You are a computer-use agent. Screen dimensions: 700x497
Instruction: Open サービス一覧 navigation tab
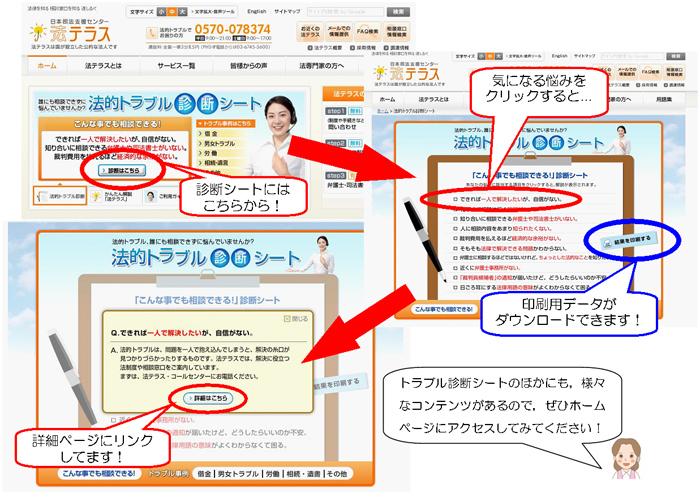tap(176, 66)
